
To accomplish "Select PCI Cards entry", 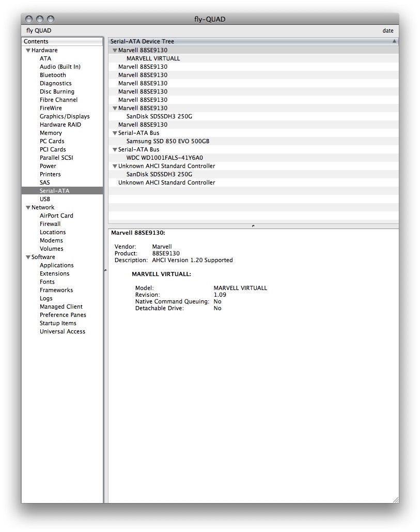I will tap(53, 149).
